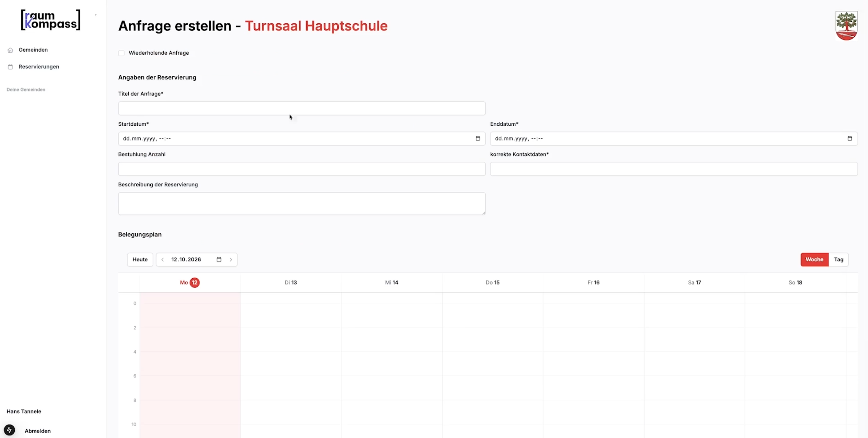Click Turnsaal Hauptschule title text
868x438 pixels.
[x=316, y=26]
